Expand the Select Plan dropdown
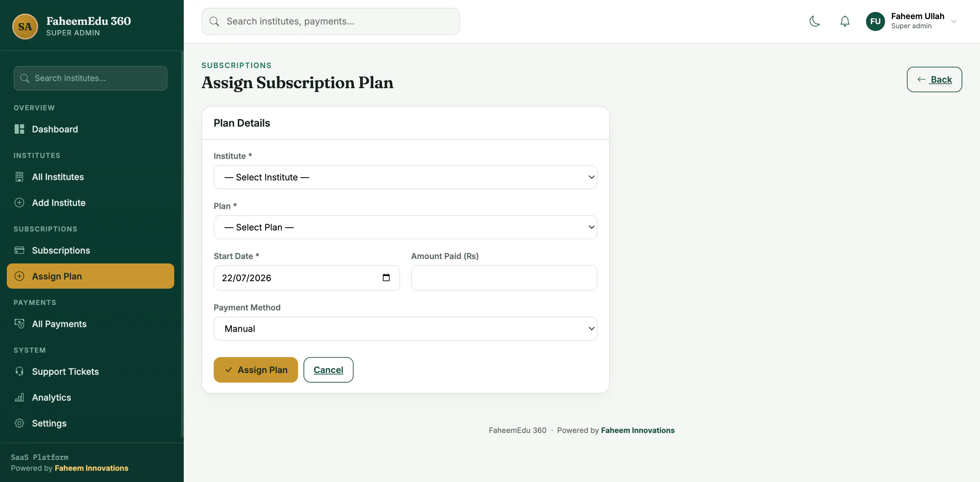 [405, 227]
